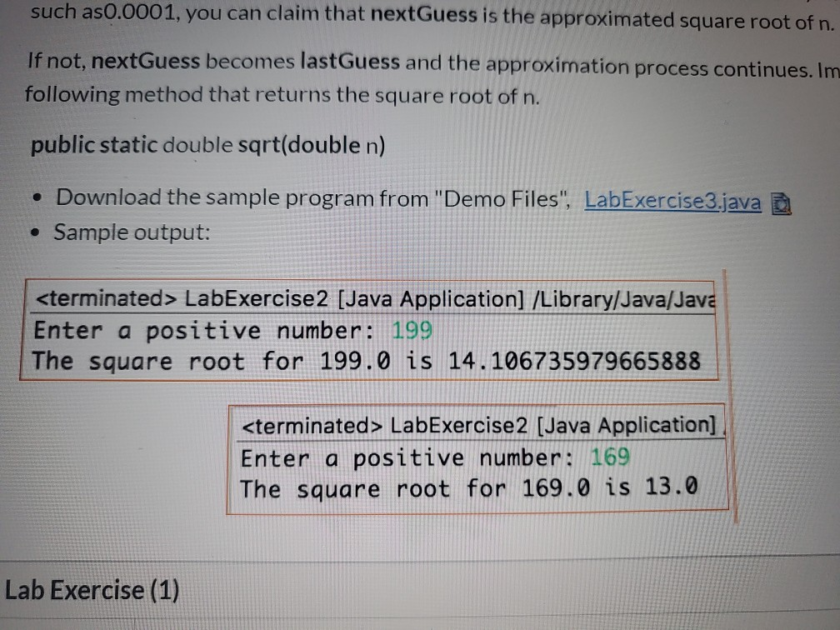840x630 pixels.
Task: Click the text 'following method that returns the square root'
Action: (258, 95)
